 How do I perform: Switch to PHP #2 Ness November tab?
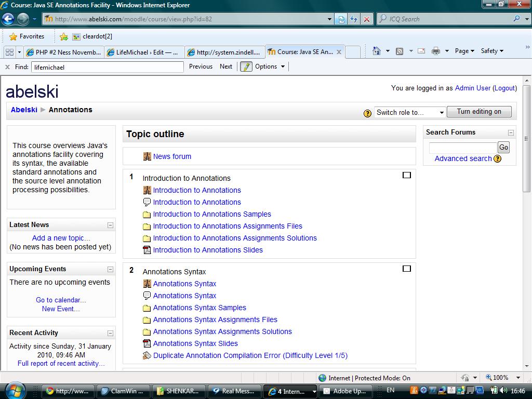(64, 52)
